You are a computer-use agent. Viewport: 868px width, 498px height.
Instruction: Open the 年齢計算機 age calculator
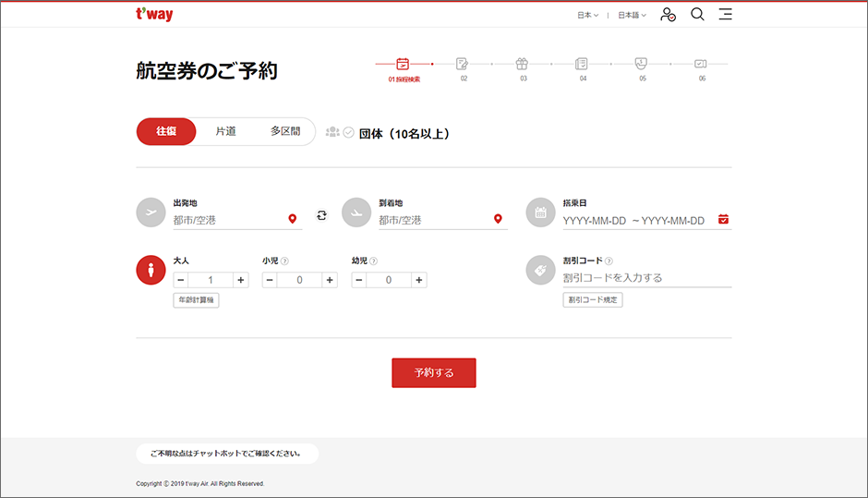pos(196,300)
